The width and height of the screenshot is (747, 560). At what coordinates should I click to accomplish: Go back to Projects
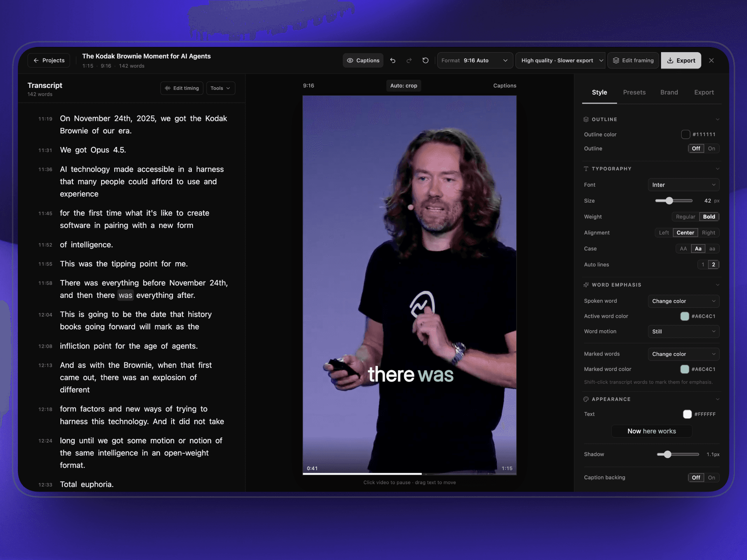49,61
